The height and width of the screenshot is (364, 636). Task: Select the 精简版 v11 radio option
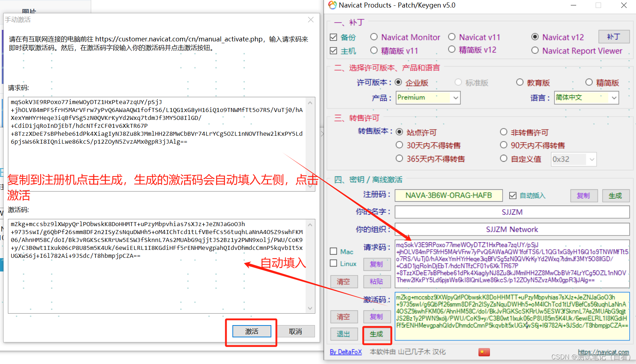[x=374, y=50]
